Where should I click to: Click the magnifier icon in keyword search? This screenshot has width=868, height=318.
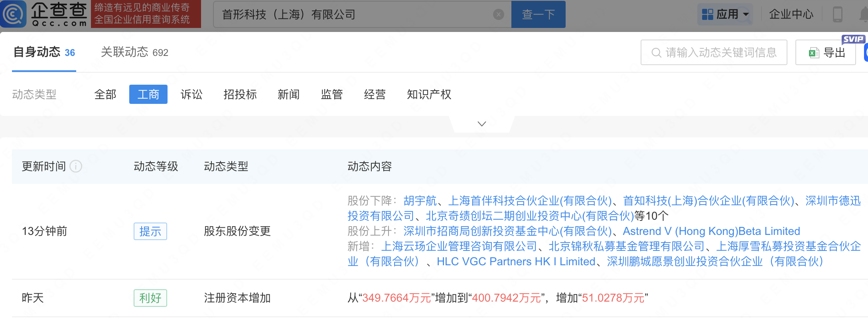pos(656,53)
